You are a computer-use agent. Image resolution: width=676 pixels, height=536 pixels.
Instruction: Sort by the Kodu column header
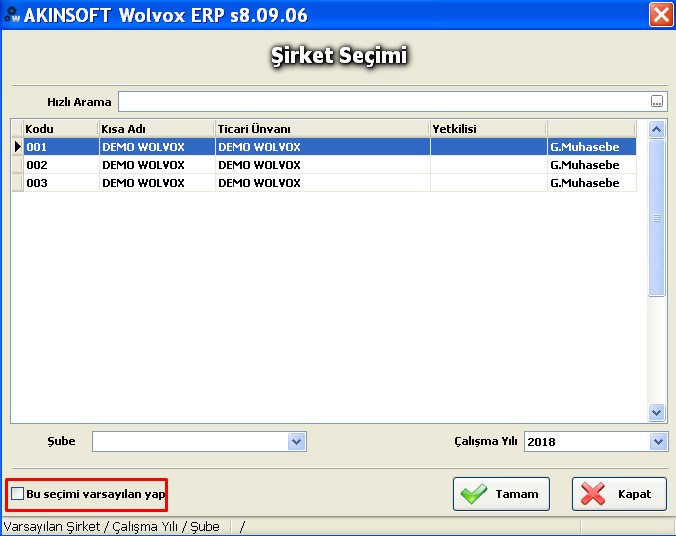[x=61, y=129]
